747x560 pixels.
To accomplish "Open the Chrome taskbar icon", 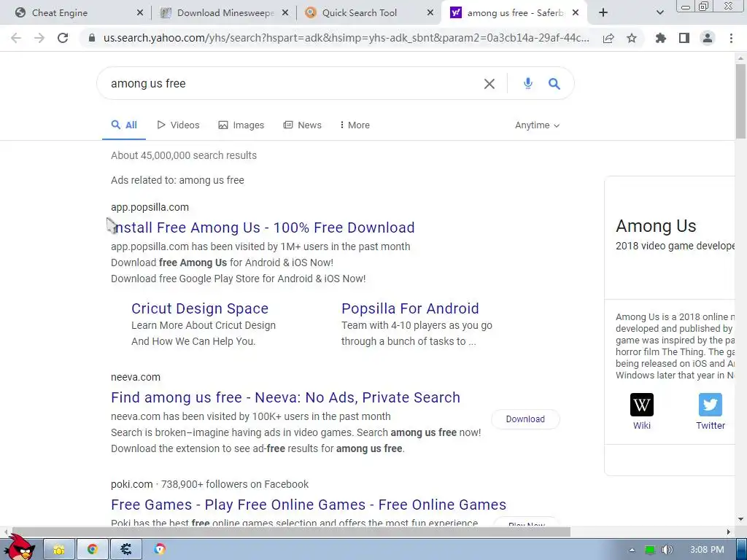I will pos(93,550).
